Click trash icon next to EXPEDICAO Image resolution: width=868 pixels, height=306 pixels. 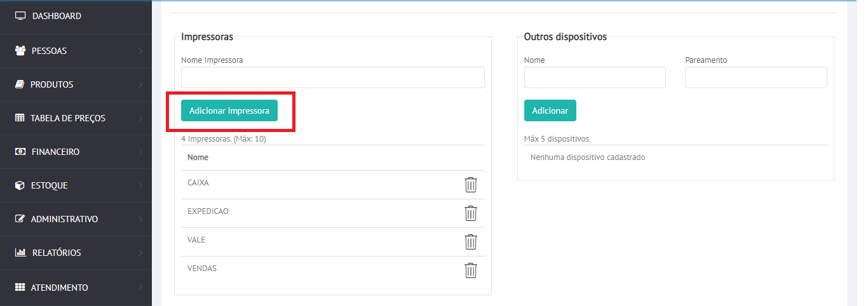point(470,213)
